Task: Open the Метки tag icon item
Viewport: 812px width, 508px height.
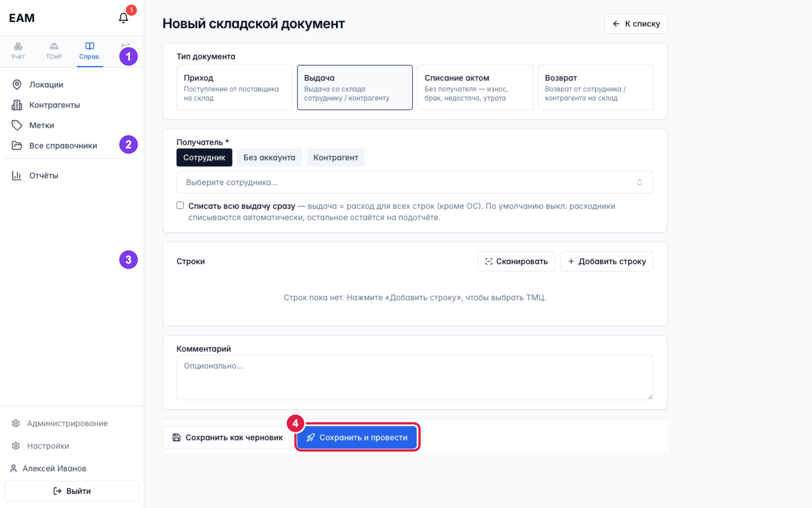Action: pyautogui.click(x=72, y=125)
